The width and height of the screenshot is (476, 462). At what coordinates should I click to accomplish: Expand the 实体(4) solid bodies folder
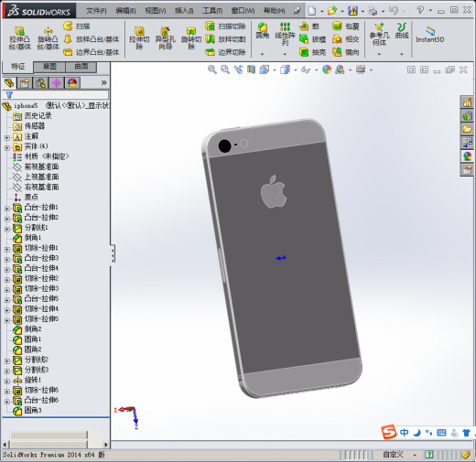[7, 148]
